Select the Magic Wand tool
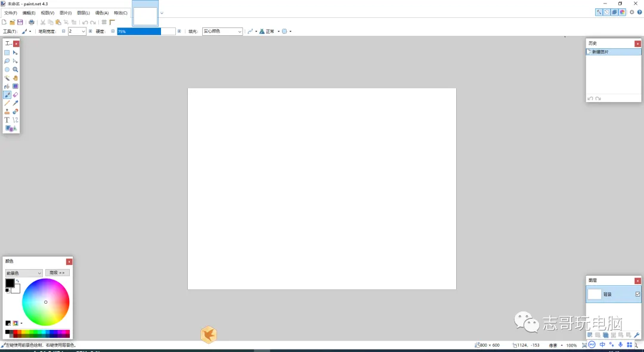 tap(7, 78)
